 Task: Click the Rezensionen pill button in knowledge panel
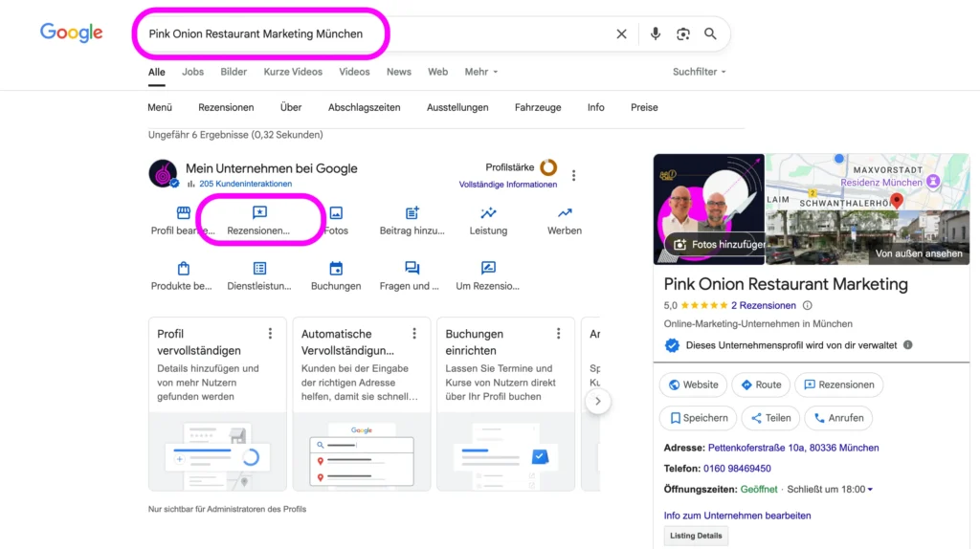838,384
